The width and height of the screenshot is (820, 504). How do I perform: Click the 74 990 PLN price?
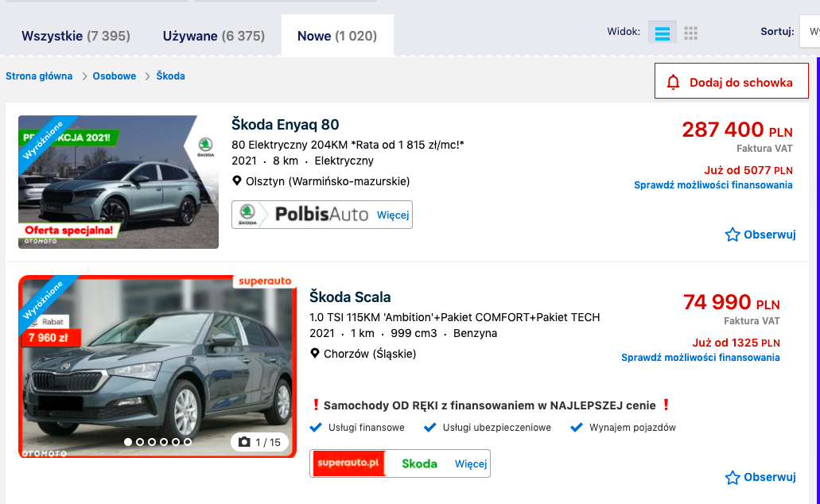(x=731, y=302)
